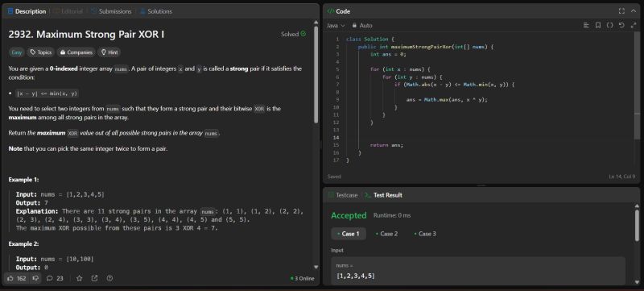The width and height of the screenshot is (644, 291).
Task: Click the Output: 7 line in Example 1
Action: [x=32, y=202]
